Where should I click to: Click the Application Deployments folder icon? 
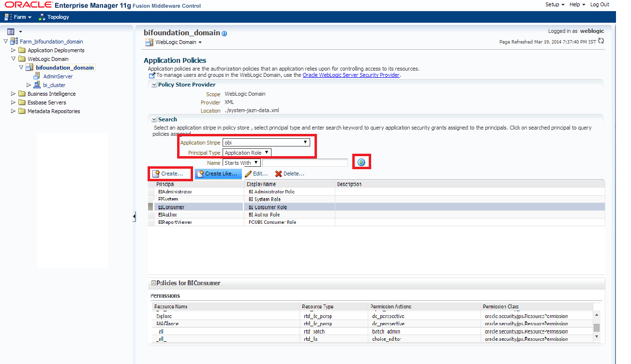tap(22, 50)
